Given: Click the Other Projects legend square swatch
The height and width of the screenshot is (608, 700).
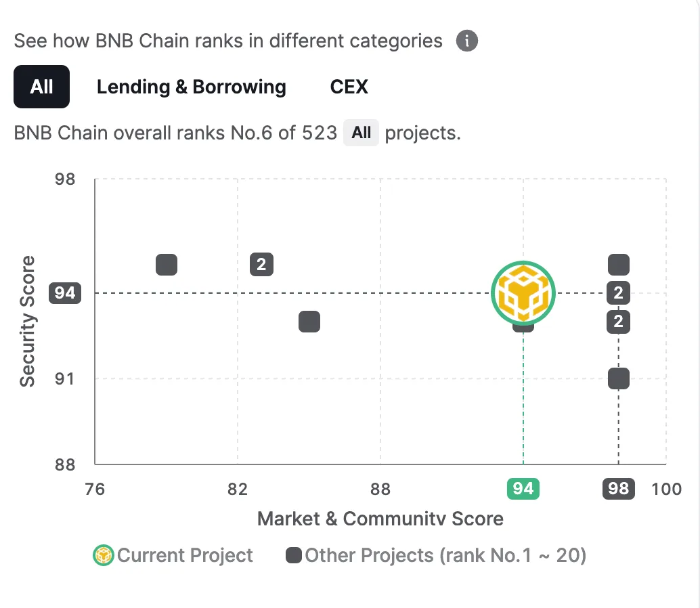Looking at the screenshot, I should (293, 555).
